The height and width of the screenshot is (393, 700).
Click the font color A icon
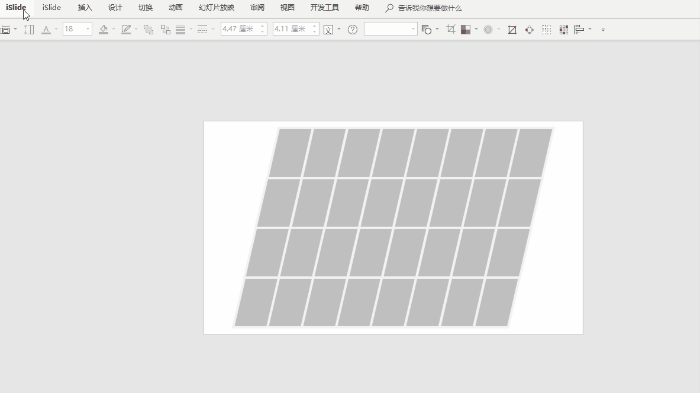click(x=46, y=29)
